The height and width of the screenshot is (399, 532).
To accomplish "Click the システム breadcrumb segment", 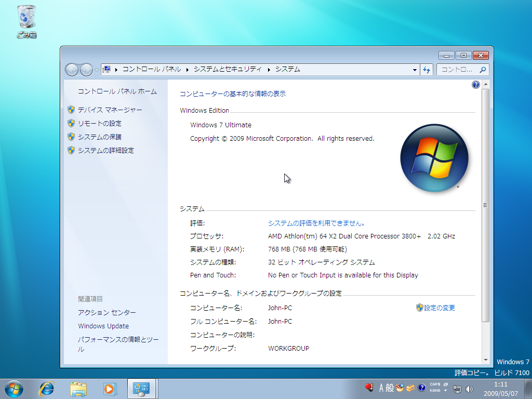I will coord(288,69).
